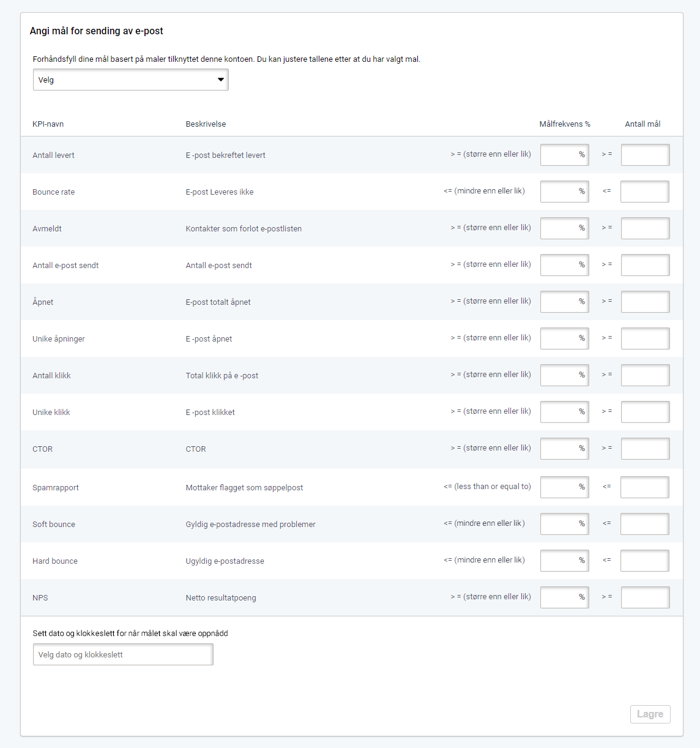700x748 pixels.
Task: Click the Soft bounce Antall mål input
Action: [x=644, y=524]
